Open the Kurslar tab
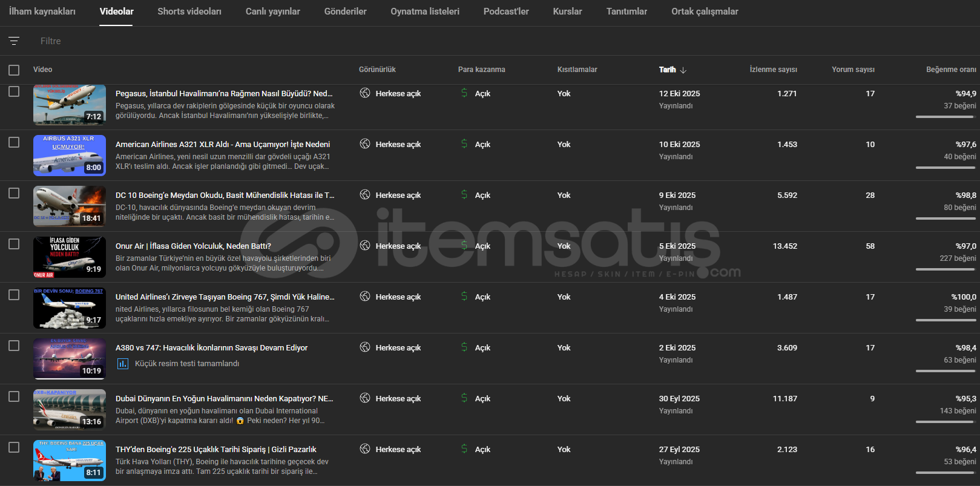Screen dimensions: 980x486 point(568,11)
